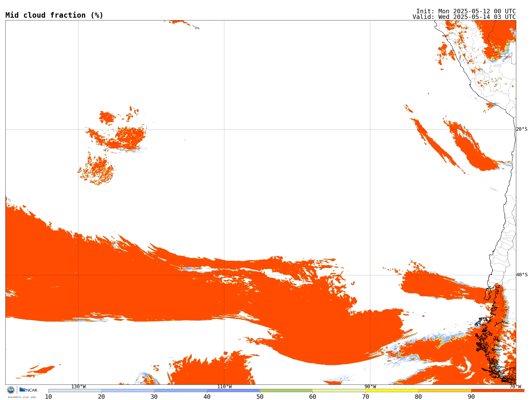The height and width of the screenshot is (400, 532).
Task: Click the 'Init: Mon 2025-05-12 00 UTC' text
Action: click(466, 11)
